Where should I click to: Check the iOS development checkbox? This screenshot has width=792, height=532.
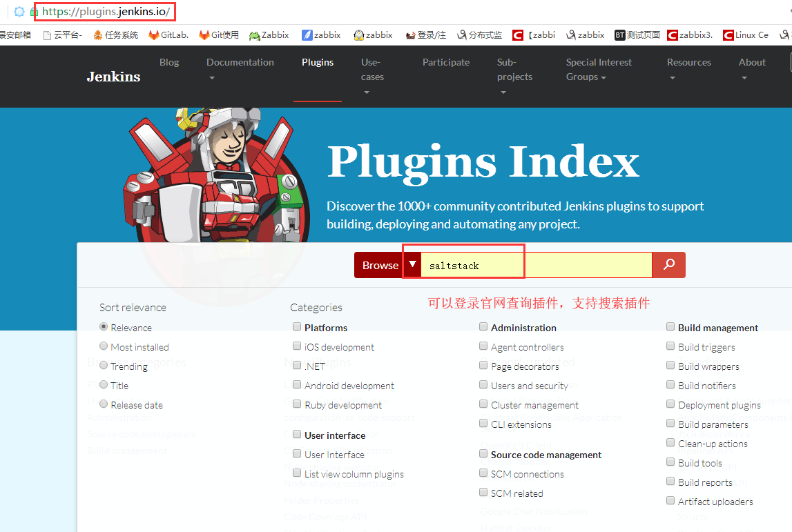pyautogui.click(x=297, y=346)
